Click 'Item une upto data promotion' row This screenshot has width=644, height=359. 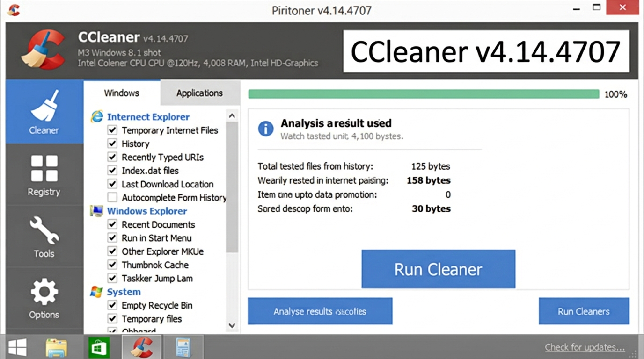(354, 194)
